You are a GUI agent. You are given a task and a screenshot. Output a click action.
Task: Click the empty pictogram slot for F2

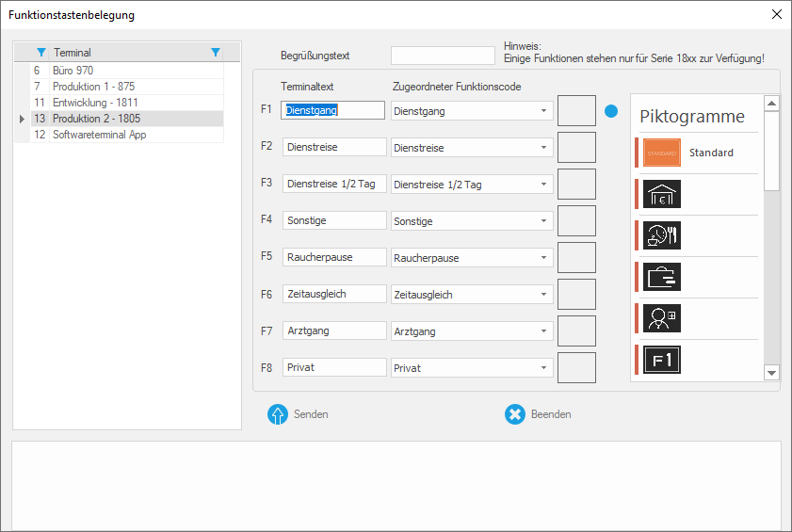(576, 148)
